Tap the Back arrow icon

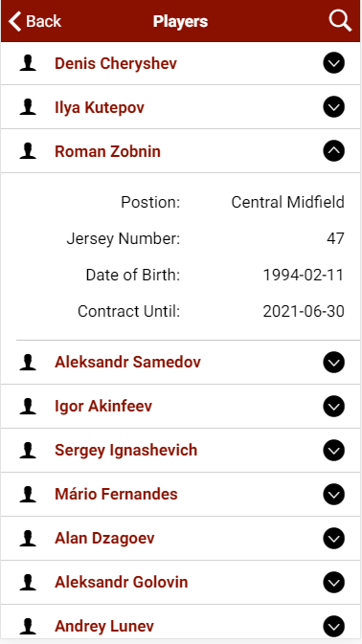click(x=14, y=21)
